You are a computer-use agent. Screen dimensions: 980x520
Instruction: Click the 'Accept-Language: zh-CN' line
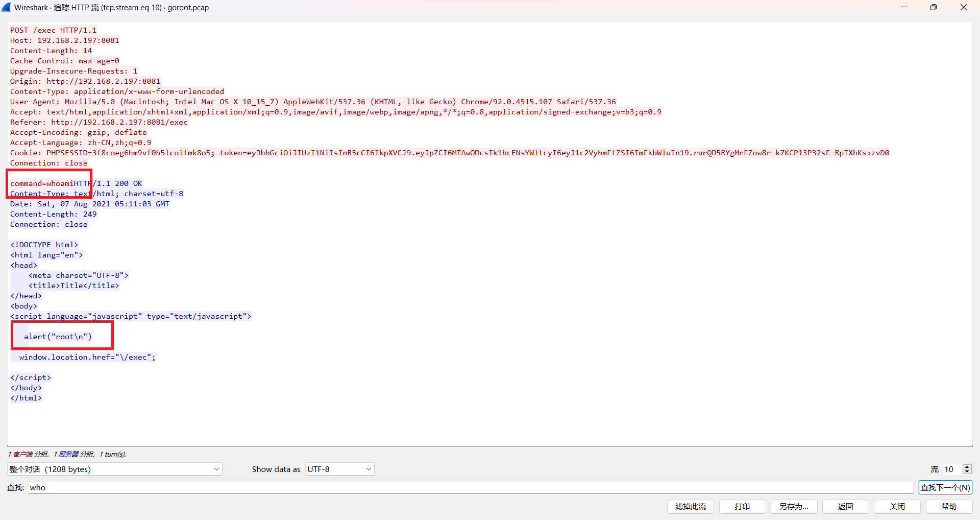pos(81,143)
